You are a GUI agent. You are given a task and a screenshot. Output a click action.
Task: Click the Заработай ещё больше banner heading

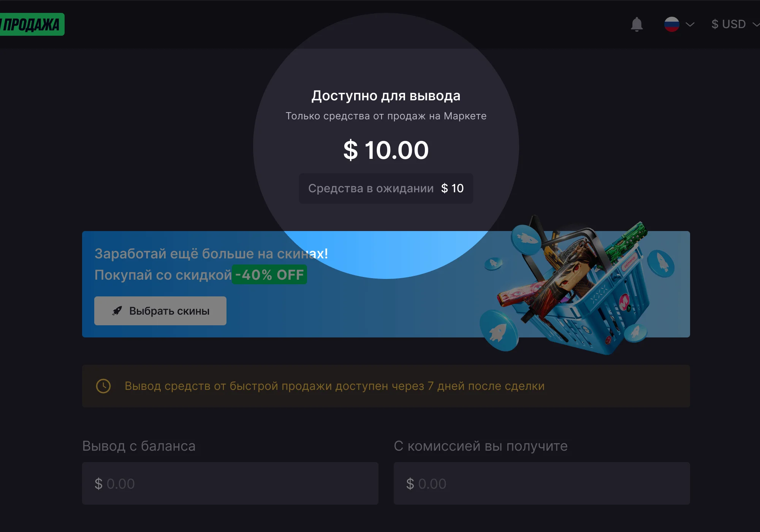(211, 253)
